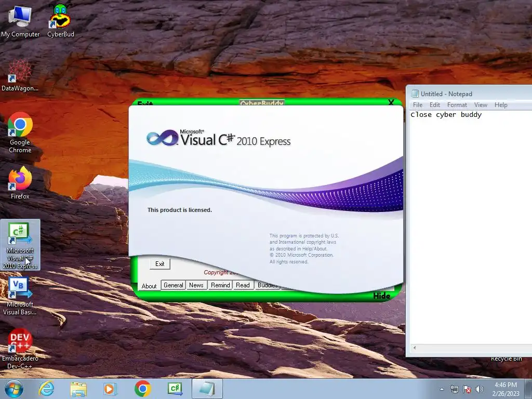This screenshot has height=399, width=532.
Task: Open the network tray icon
Action: click(454, 389)
